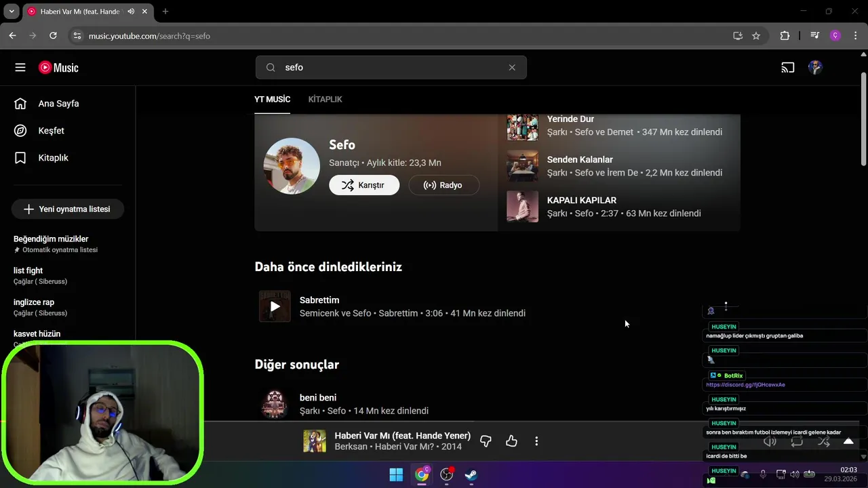Toggle repeat mode in player
The height and width of the screenshot is (488, 868).
coord(797,441)
